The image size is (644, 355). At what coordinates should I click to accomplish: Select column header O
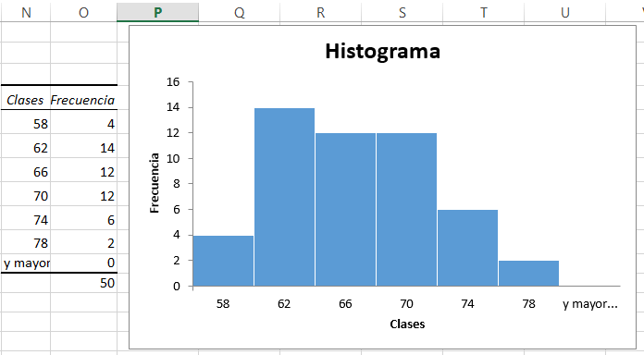84,12
